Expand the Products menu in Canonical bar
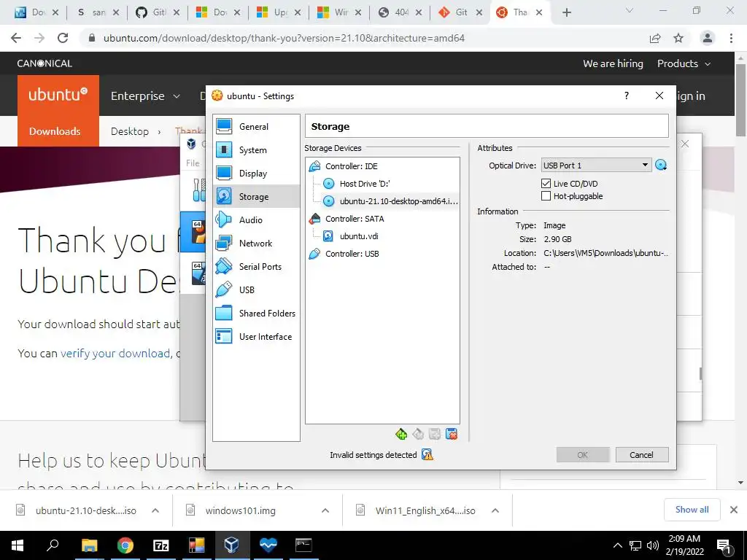The height and width of the screenshot is (560, 747). tap(684, 63)
